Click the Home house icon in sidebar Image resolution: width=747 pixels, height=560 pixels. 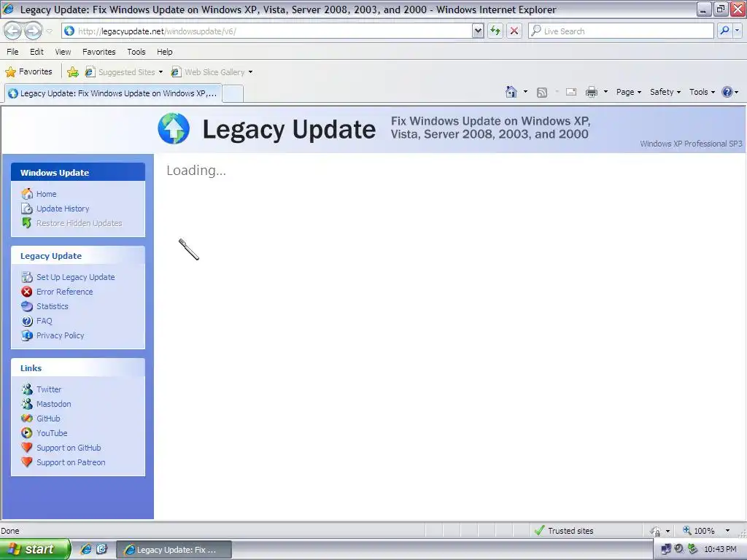point(27,194)
